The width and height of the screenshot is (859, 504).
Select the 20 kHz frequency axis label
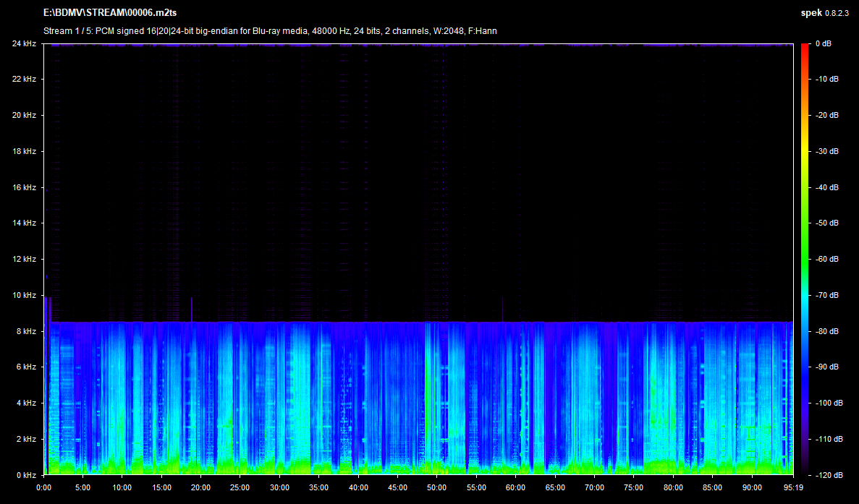tap(24, 115)
